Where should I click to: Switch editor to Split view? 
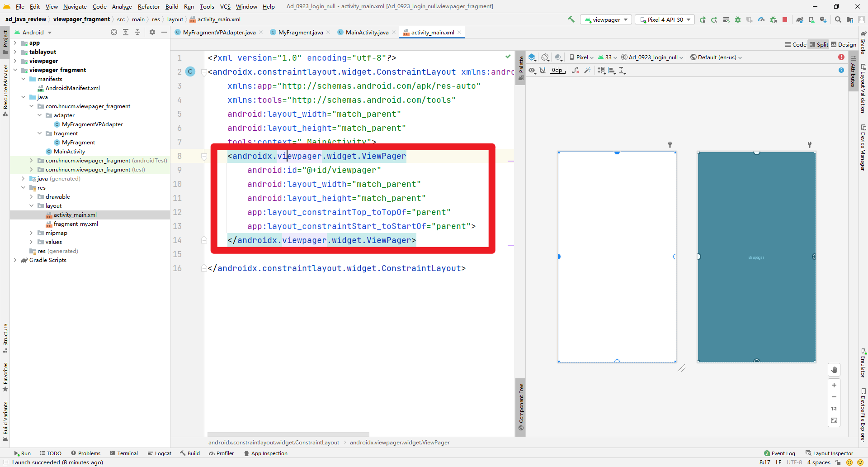click(x=819, y=44)
